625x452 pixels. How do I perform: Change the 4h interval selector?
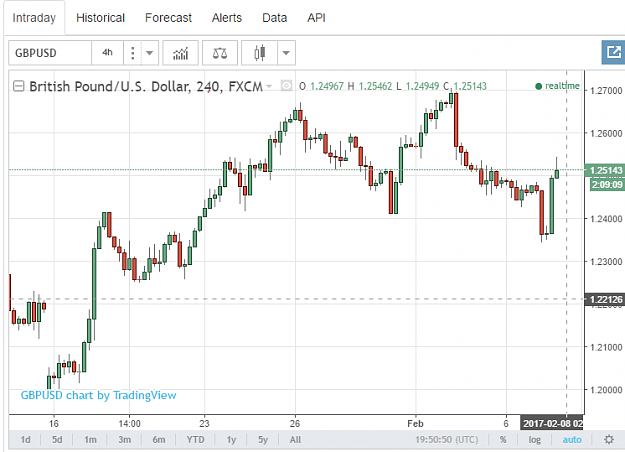(107, 53)
